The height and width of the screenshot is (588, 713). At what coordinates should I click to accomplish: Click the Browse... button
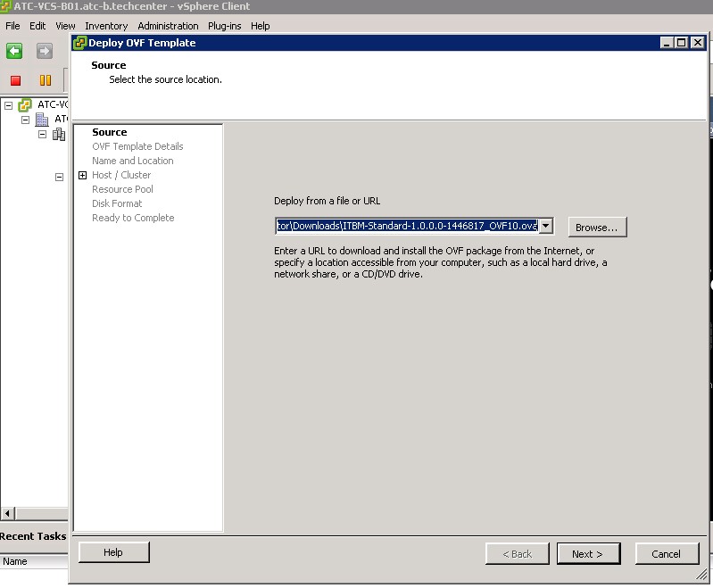pos(596,228)
